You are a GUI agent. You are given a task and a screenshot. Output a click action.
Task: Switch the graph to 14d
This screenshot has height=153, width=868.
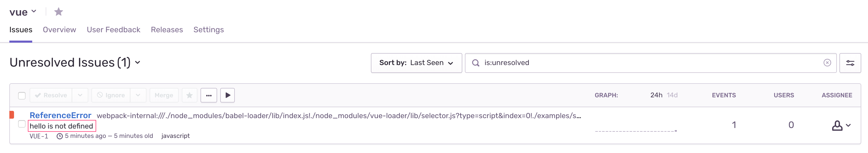pyautogui.click(x=672, y=95)
